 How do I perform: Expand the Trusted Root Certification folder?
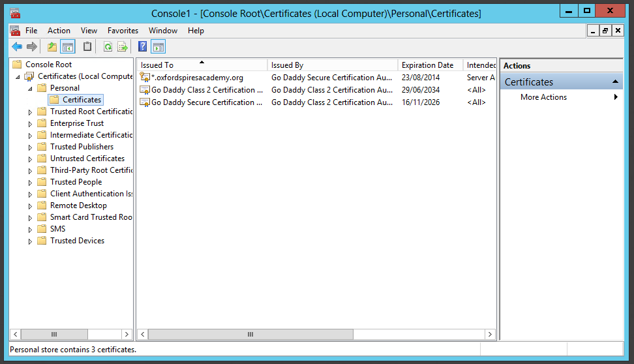30,112
